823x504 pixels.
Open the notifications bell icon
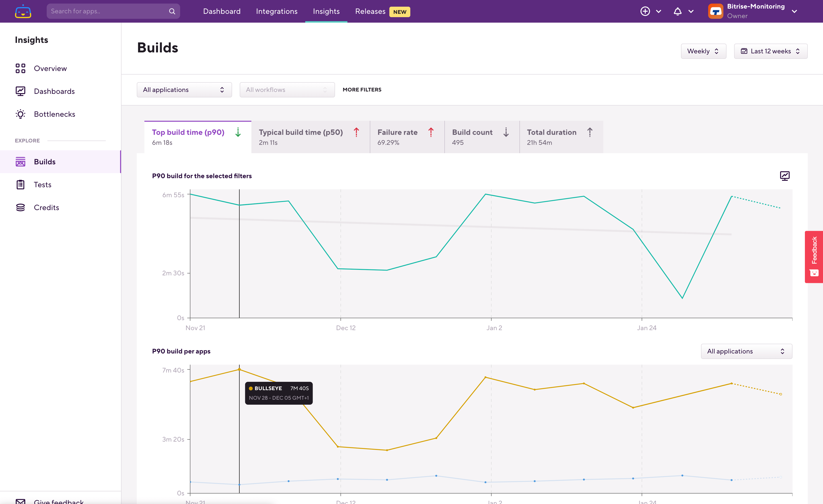pos(677,11)
